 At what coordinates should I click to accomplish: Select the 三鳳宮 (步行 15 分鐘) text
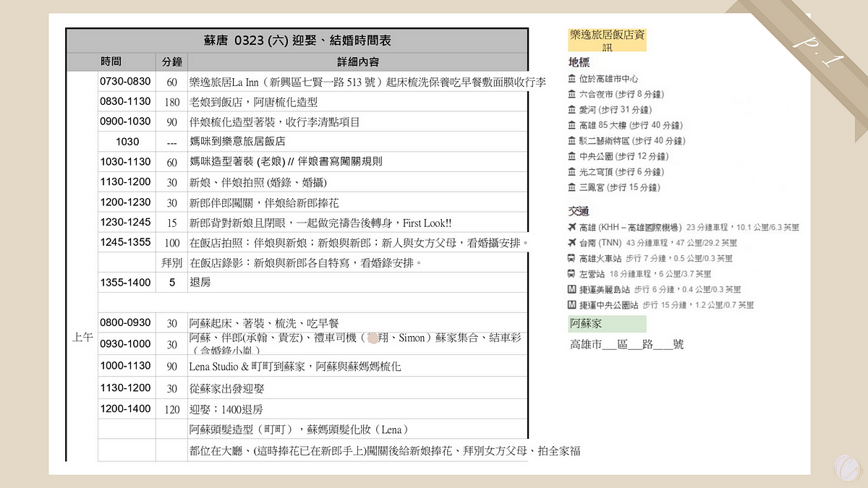point(620,187)
